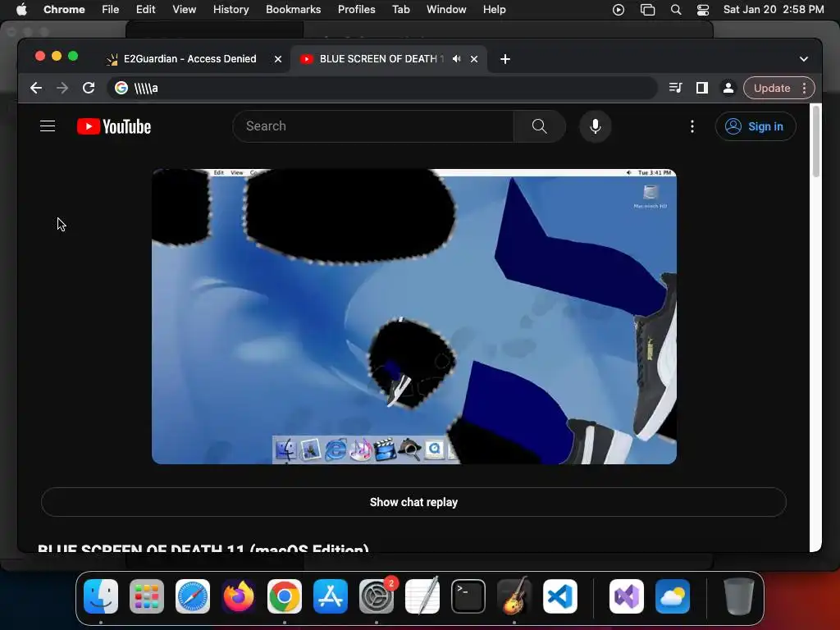Open YouTube settings three-dot menu

692,126
